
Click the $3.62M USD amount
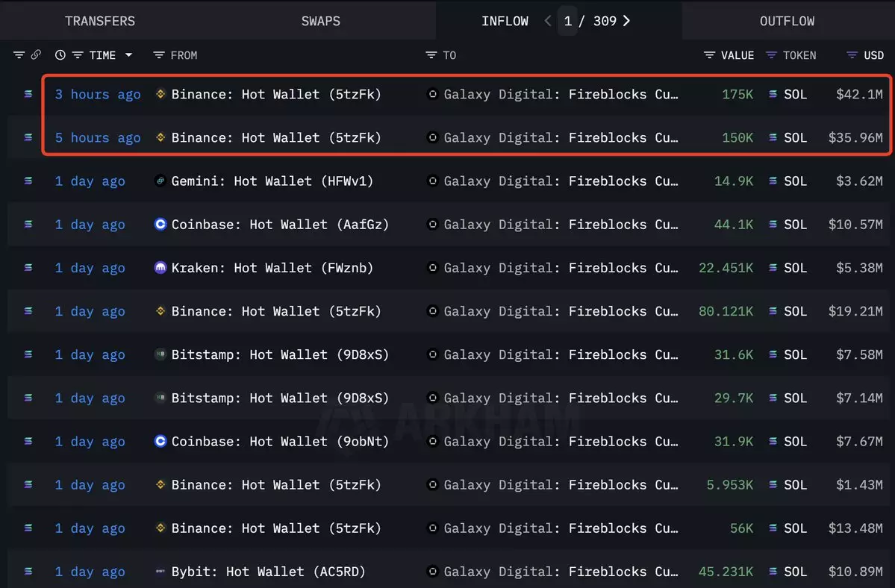coord(859,181)
